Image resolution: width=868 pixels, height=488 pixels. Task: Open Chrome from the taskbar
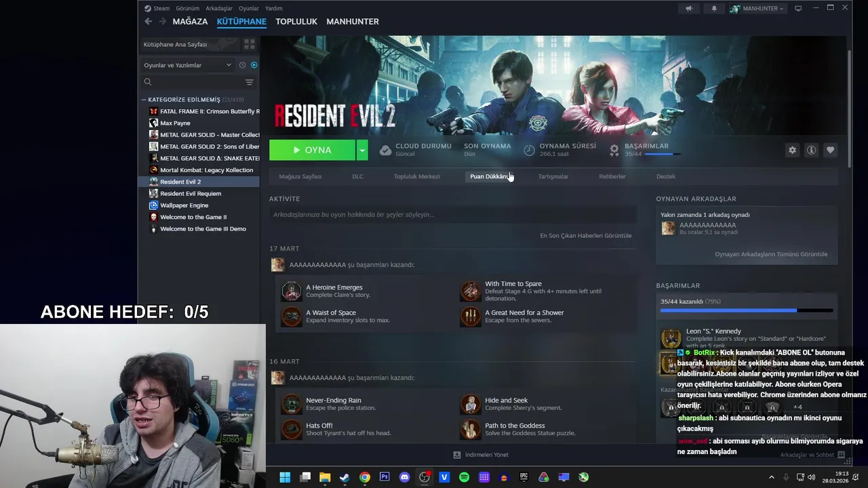[x=365, y=477]
